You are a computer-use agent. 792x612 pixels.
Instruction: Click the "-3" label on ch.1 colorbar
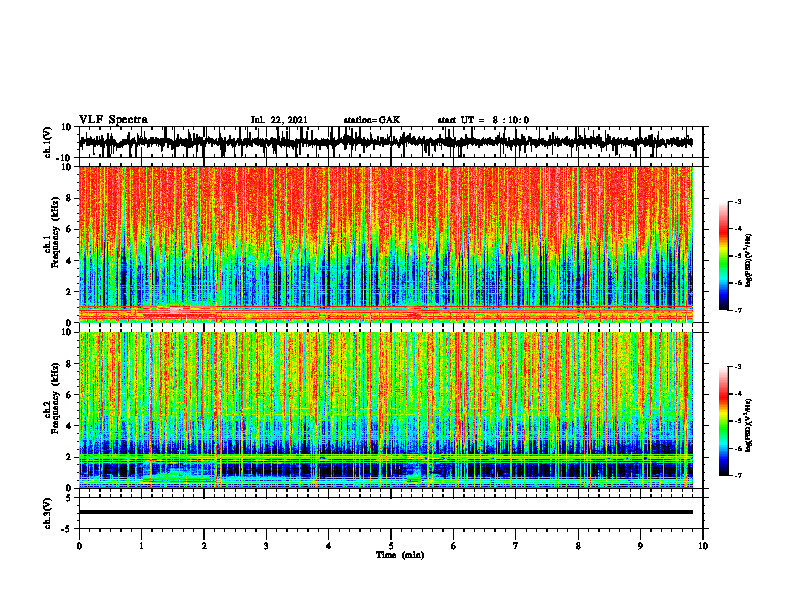point(737,202)
